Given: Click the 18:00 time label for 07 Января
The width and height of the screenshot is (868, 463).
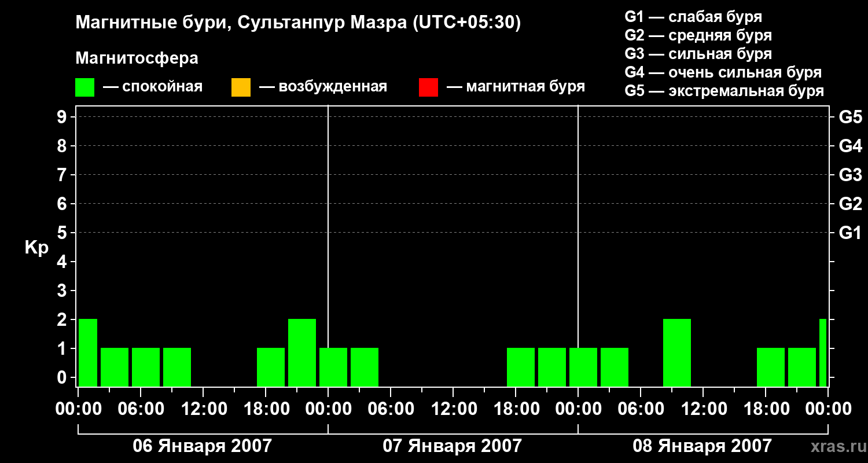Looking at the screenshot, I should [516, 409].
